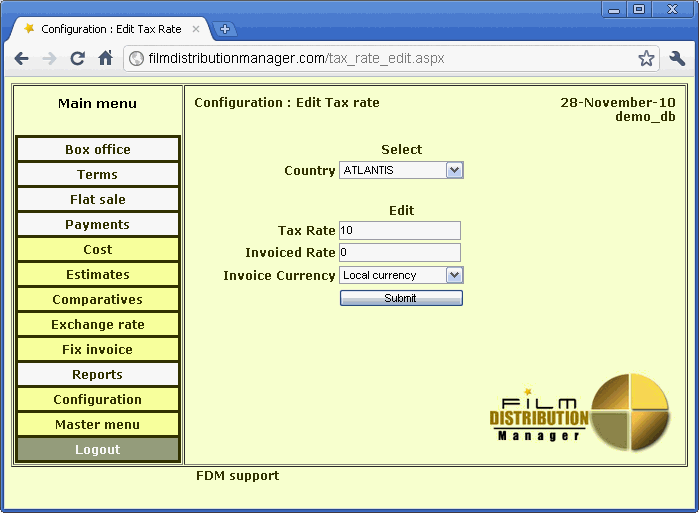Open Box office from main menu
The image size is (699, 513).
point(98,150)
